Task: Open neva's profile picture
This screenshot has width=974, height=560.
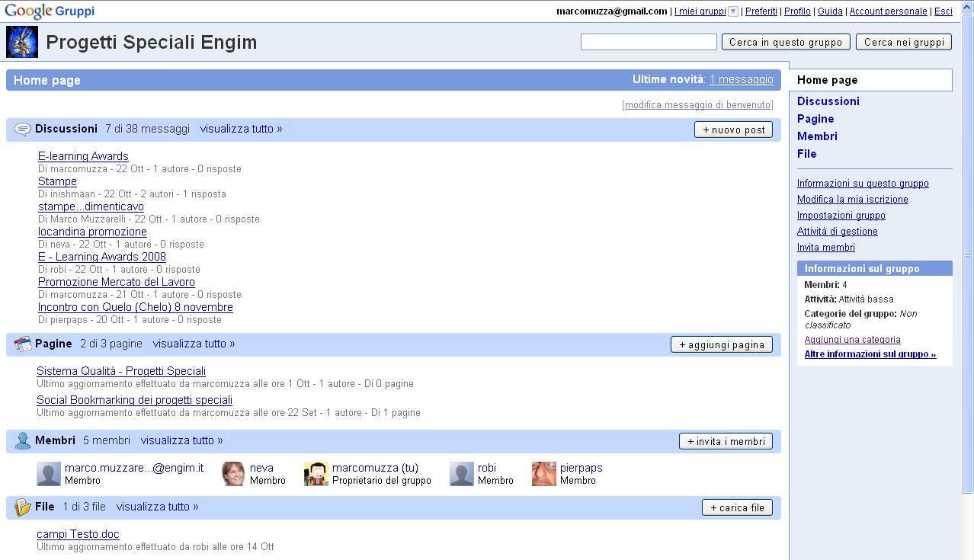Action: 233,474
